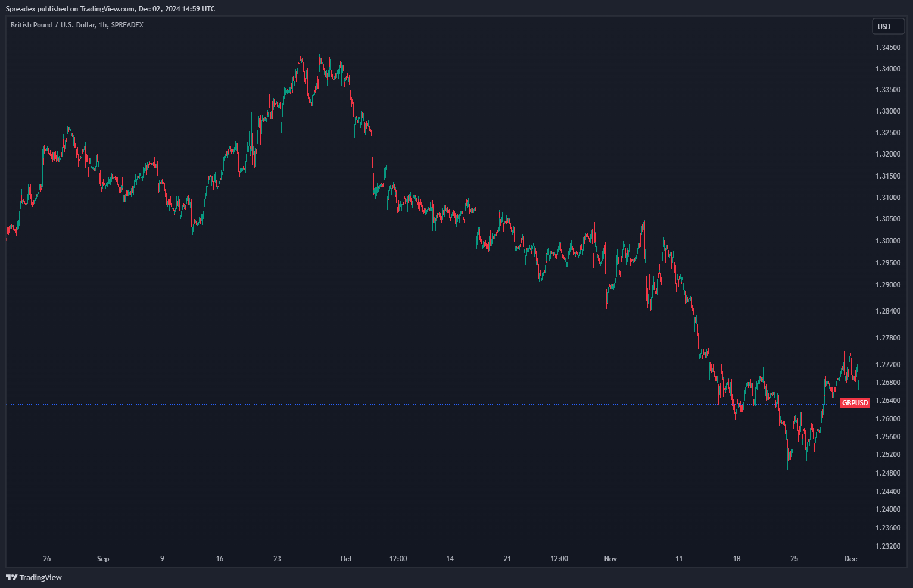The width and height of the screenshot is (913, 588).
Task: Click the 1.32500 price axis label
Action: pyautogui.click(x=887, y=133)
